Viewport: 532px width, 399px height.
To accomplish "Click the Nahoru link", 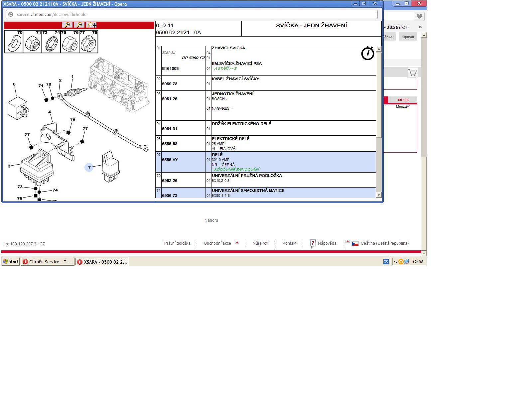I will pyautogui.click(x=211, y=220).
